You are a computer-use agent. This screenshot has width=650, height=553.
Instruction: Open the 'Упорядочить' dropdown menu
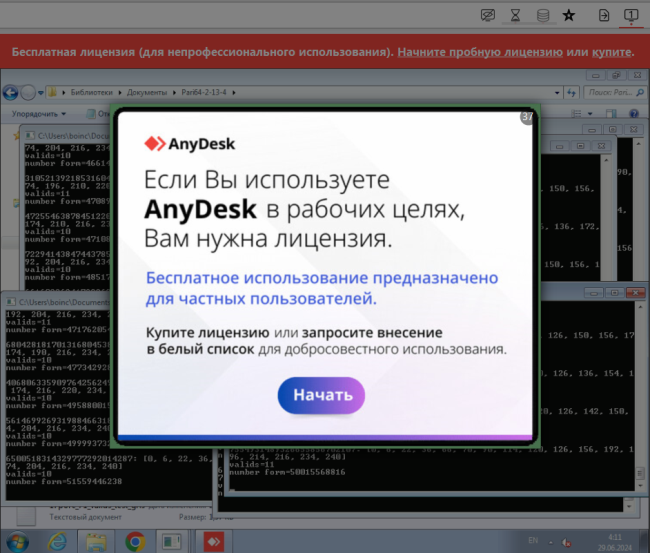(x=39, y=114)
